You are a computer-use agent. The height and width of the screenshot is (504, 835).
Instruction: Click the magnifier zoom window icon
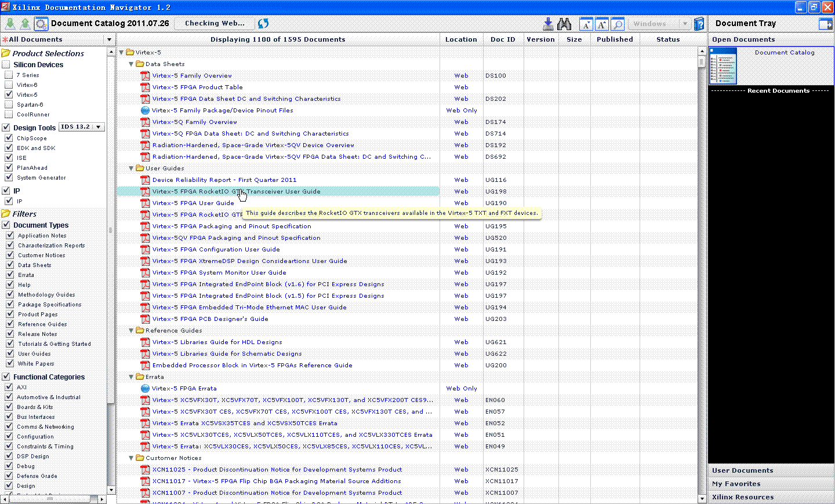[x=618, y=24]
